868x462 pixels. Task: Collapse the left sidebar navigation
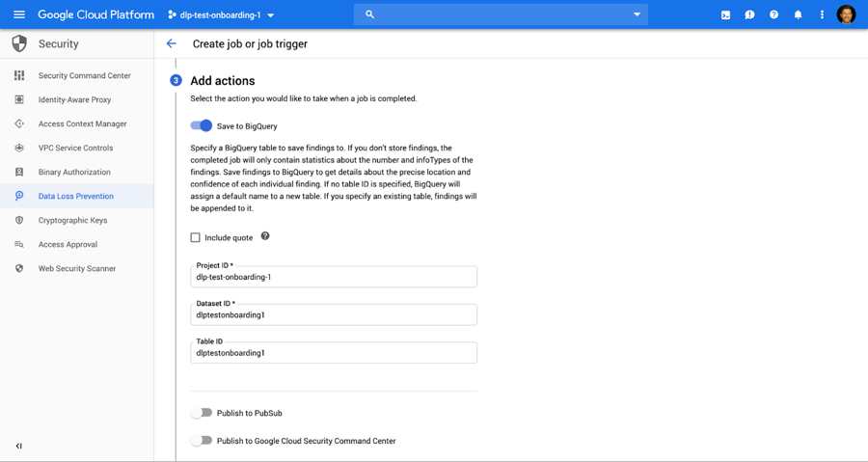[x=19, y=446]
